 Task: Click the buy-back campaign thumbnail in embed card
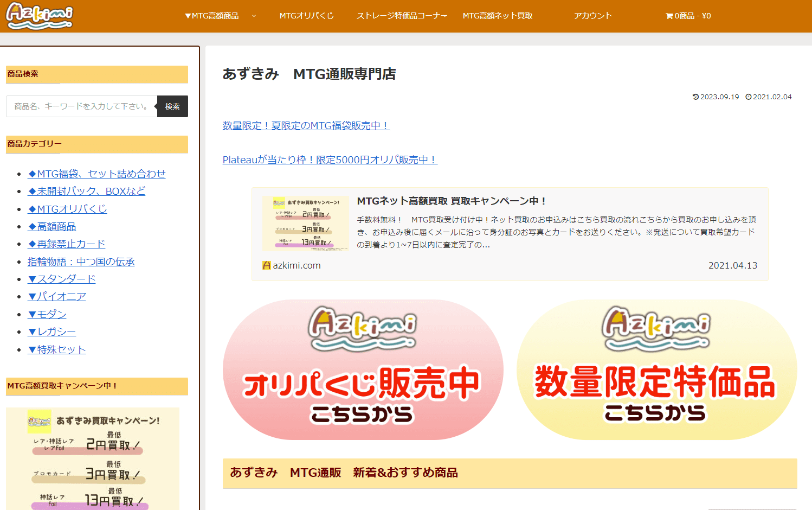(305, 224)
